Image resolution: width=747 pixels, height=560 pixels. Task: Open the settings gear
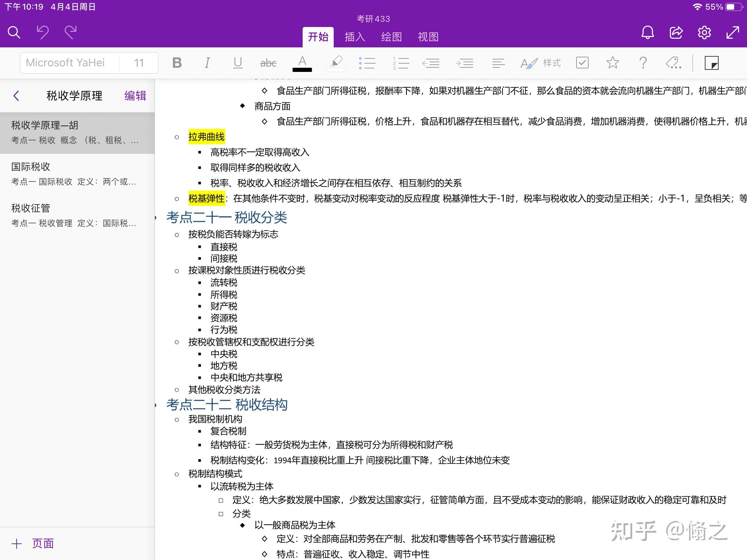pyautogui.click(x=704, y=32)
